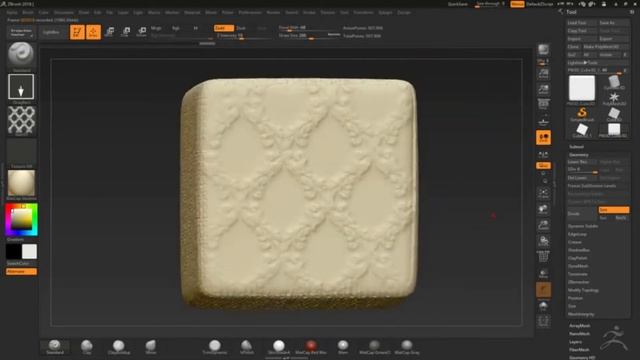
Task: Click the Xpose icon at shelf bottom
Action: coord(543,321)
